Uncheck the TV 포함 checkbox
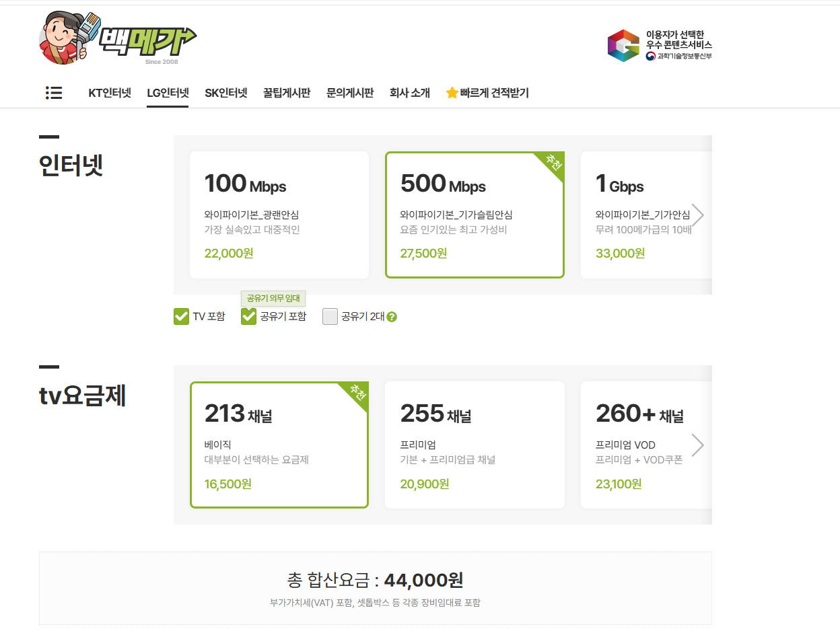The width and height of the screenshot is (840, 639). click(181, 317)
